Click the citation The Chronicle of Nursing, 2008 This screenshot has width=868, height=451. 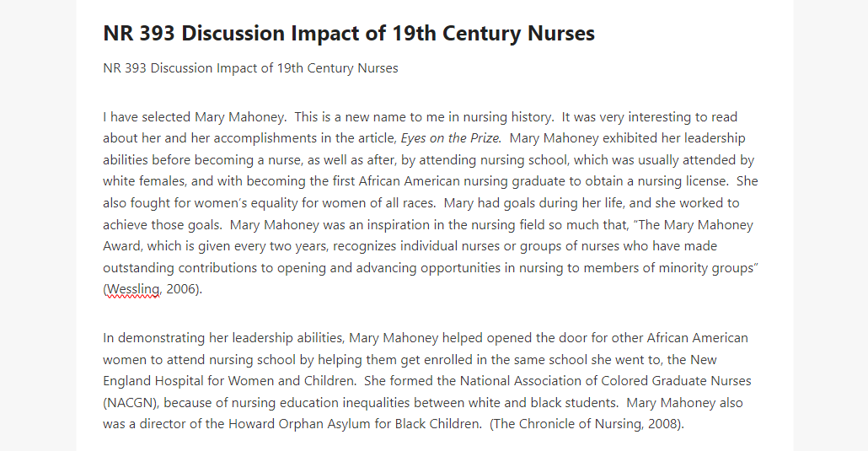pyautogui.click(x=587, y=424)
